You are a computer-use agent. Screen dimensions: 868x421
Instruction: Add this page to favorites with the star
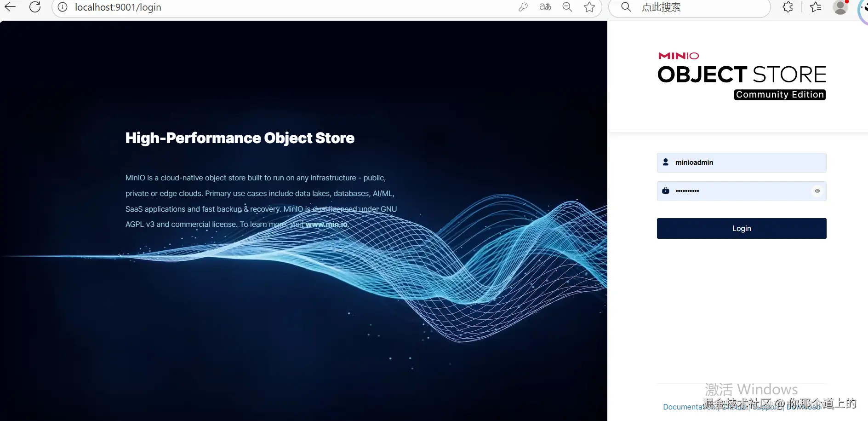(589, 7)
